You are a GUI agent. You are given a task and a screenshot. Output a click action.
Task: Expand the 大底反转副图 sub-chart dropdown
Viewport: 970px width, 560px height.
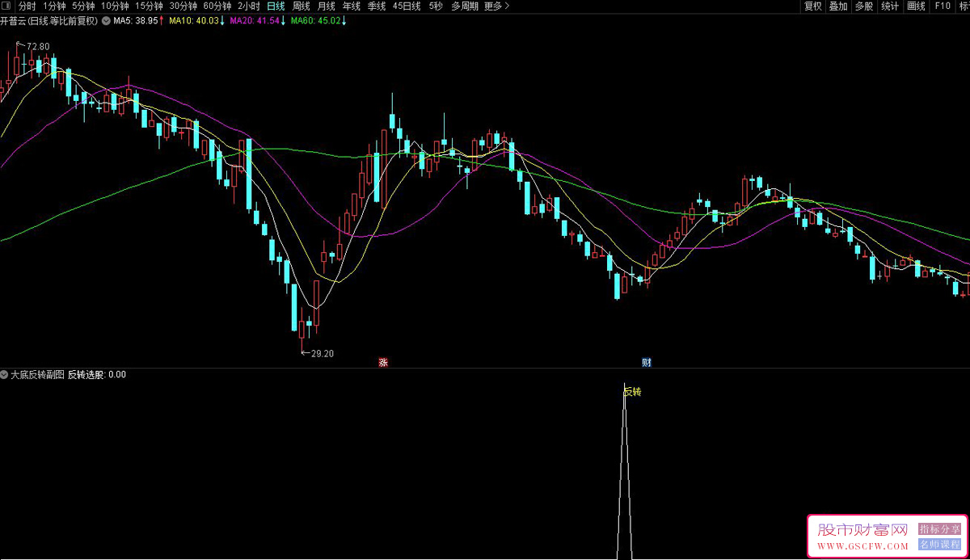tap(5, 374)
